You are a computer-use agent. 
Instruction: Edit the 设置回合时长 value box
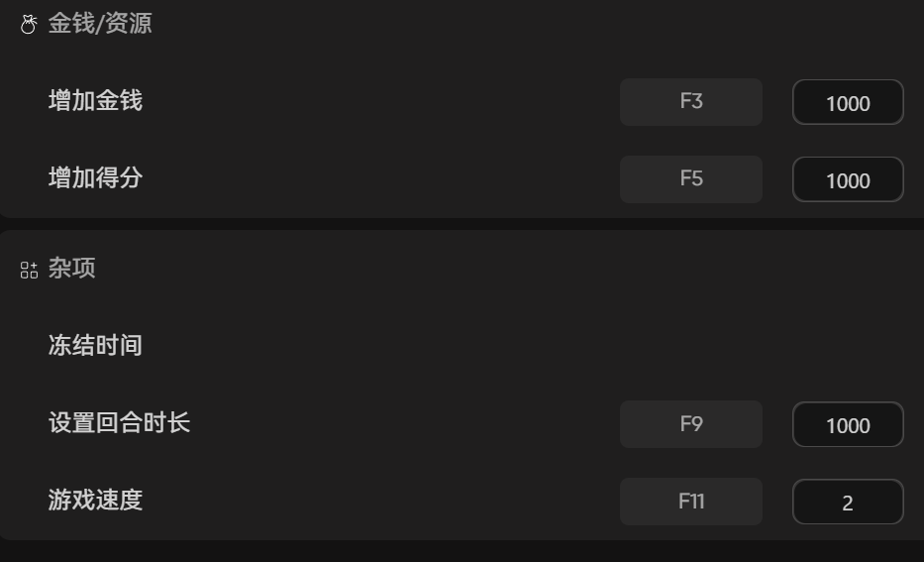click(847, 425)
